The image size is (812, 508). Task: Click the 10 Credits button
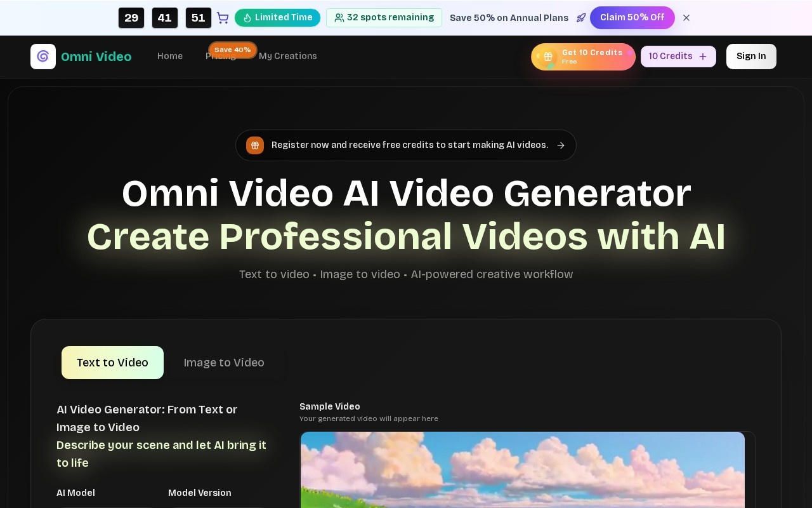tap(678, 57)
